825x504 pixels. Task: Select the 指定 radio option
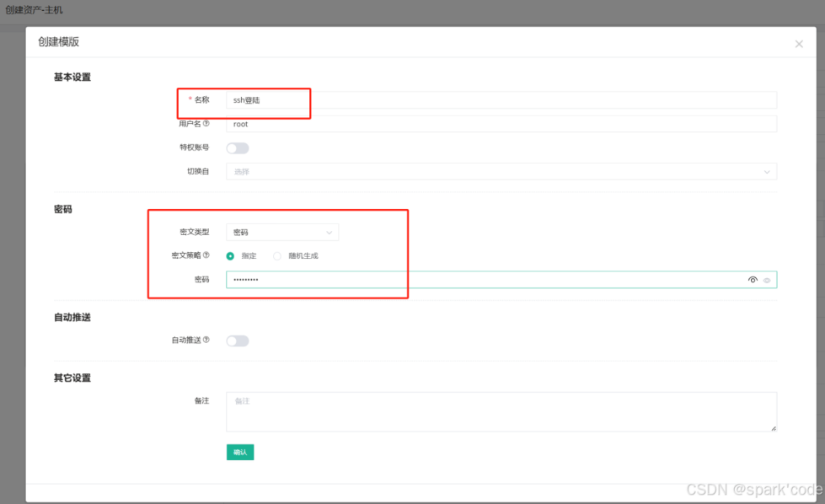(x=230, y=256)
